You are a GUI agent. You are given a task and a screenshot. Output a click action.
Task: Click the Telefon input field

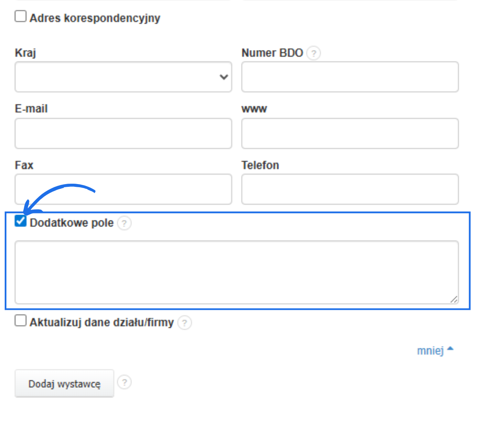tap(350, 190)
